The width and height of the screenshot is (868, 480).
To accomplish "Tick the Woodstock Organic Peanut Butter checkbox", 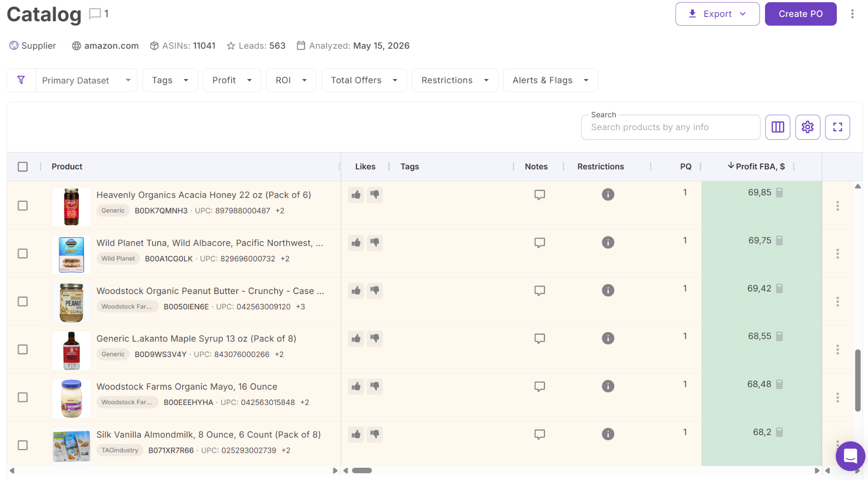I will tap(23, 302).
